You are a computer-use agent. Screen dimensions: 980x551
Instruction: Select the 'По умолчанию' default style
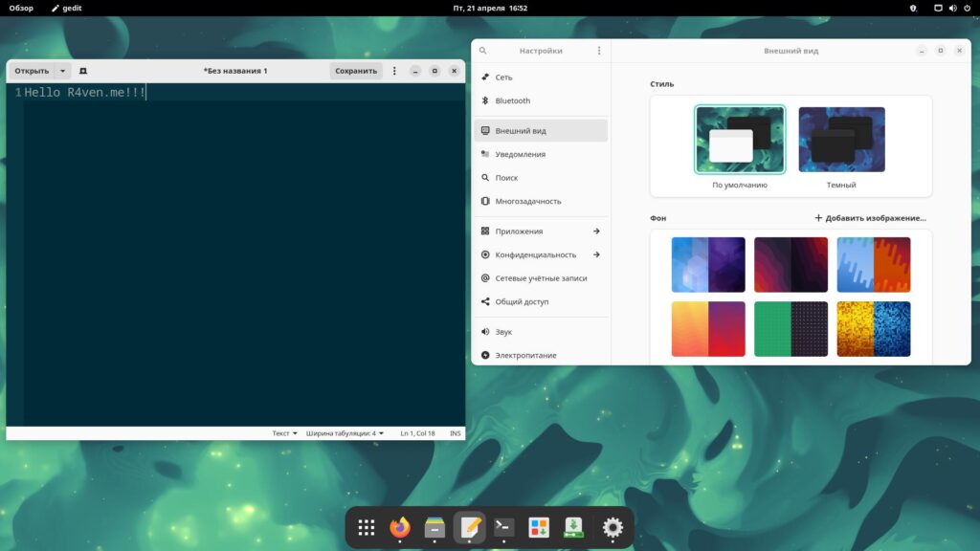740,140
